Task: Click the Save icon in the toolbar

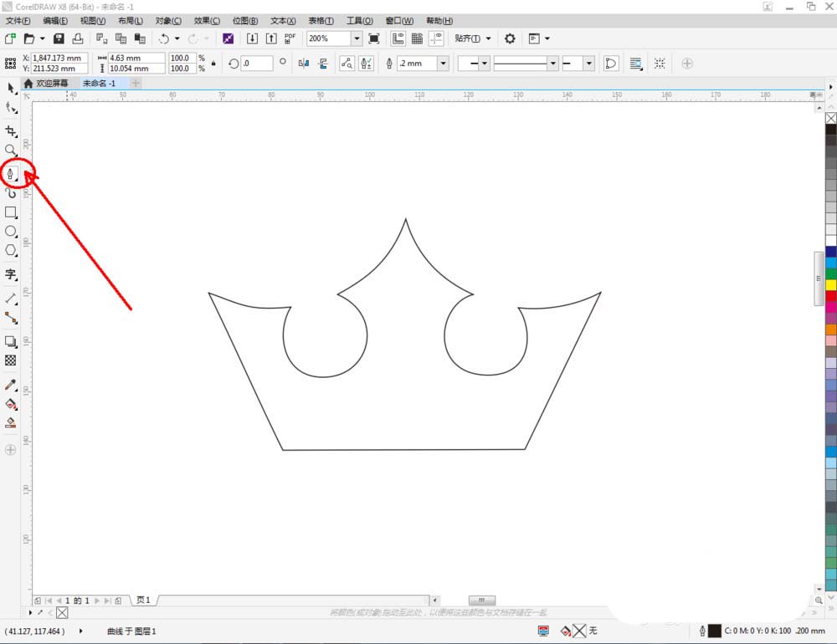Action: (x=59, y=38)
